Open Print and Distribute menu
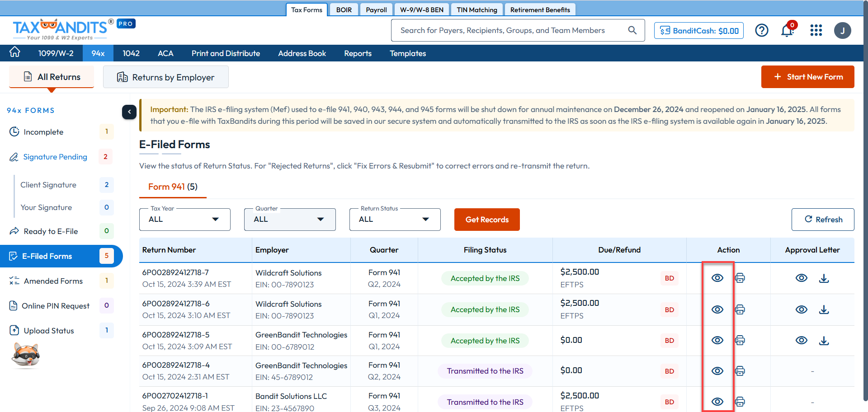 click(x=226, y=53)
